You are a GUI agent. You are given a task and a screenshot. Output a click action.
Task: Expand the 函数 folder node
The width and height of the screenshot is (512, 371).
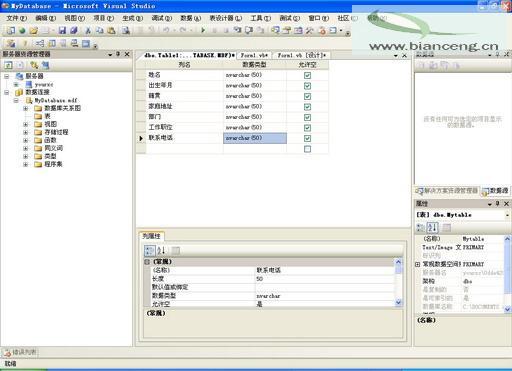[x=25, y=140]
